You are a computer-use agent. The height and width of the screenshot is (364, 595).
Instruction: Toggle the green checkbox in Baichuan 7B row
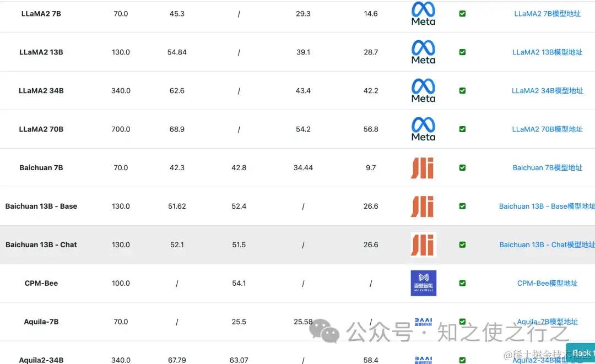click(462, 167)
